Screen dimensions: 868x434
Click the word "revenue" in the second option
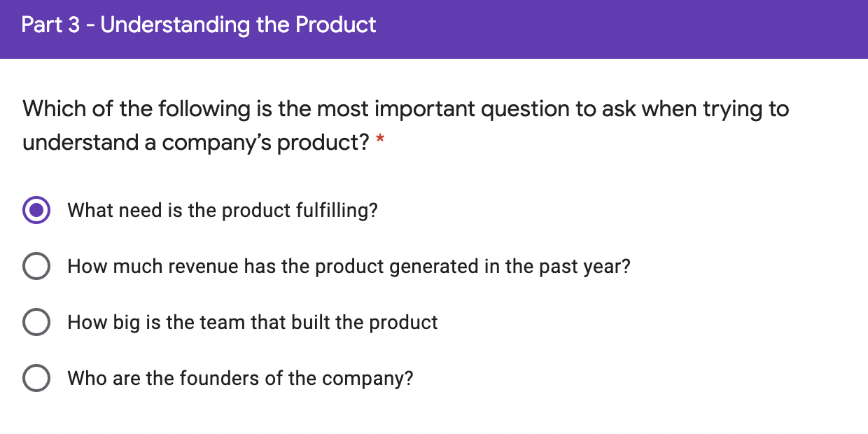pyautogui.click(x=205, y=267)
